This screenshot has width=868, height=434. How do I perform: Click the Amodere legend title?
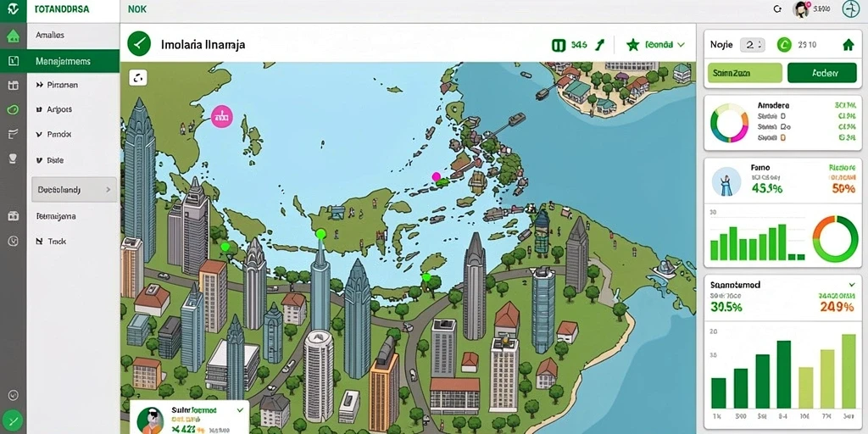point(773,104)
